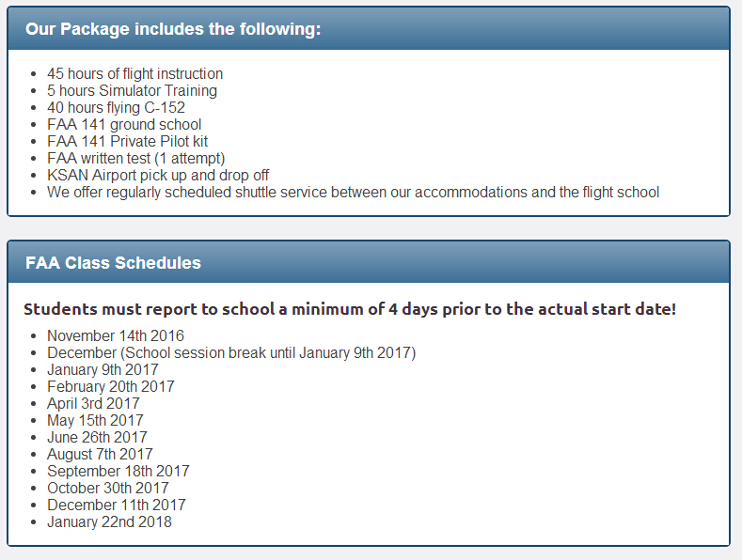
Task: Select the 'June 26th 2017' schedule entry
Action: pyautogui.click(x=97, y=438)
